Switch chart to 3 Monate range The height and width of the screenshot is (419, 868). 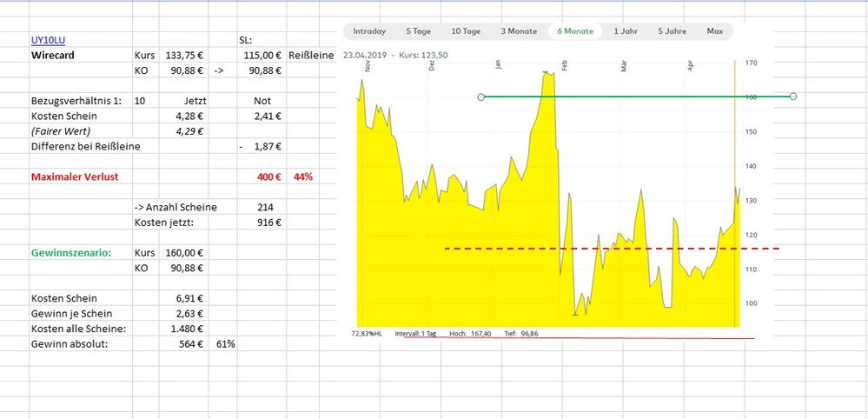519,31
